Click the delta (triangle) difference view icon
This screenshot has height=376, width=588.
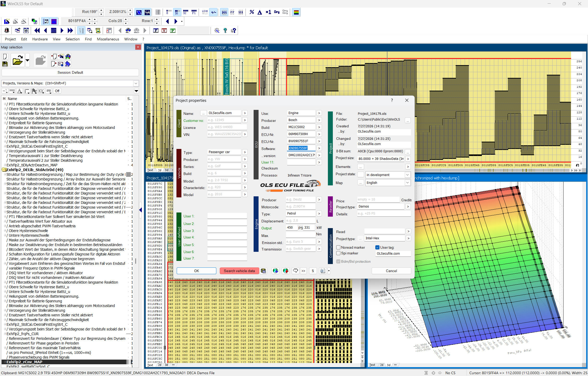click(x=260, y=12)
